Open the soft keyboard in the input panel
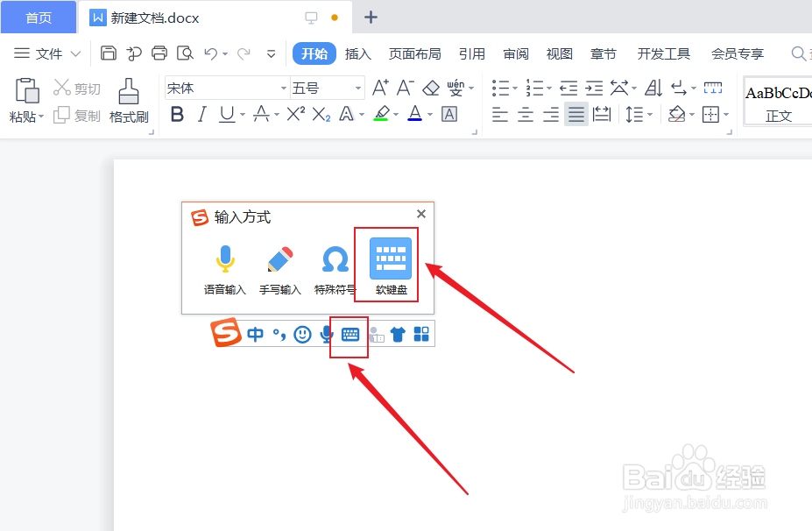 pyautogui.click(x=389, y=258)
